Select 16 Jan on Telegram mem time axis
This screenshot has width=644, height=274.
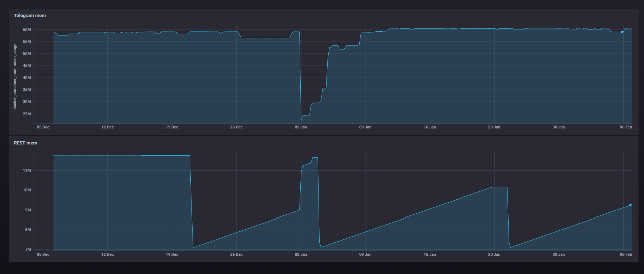click(x=430, y=127)
